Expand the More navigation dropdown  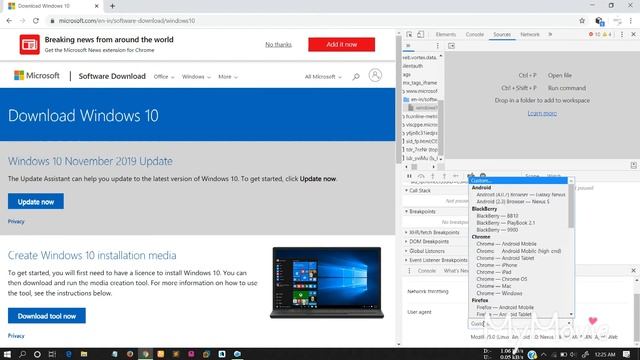click(228, 77)
